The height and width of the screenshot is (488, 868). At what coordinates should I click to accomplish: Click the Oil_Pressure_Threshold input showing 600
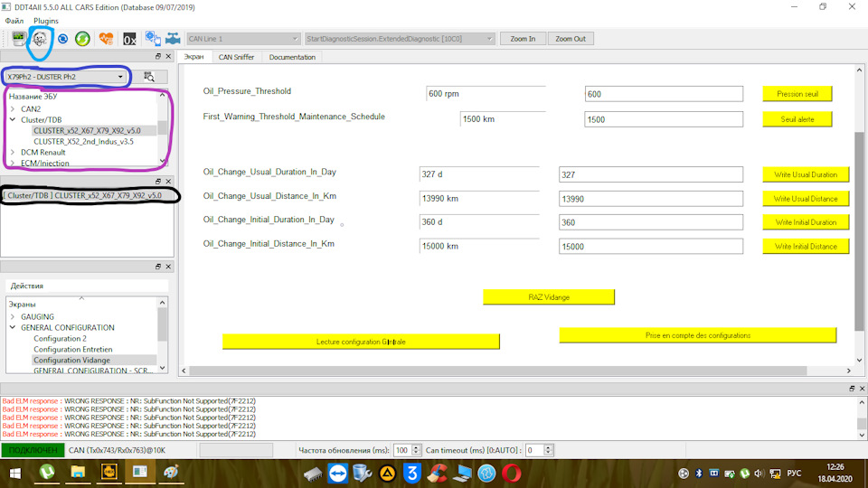pyautogui.click(x=664, y=94)
